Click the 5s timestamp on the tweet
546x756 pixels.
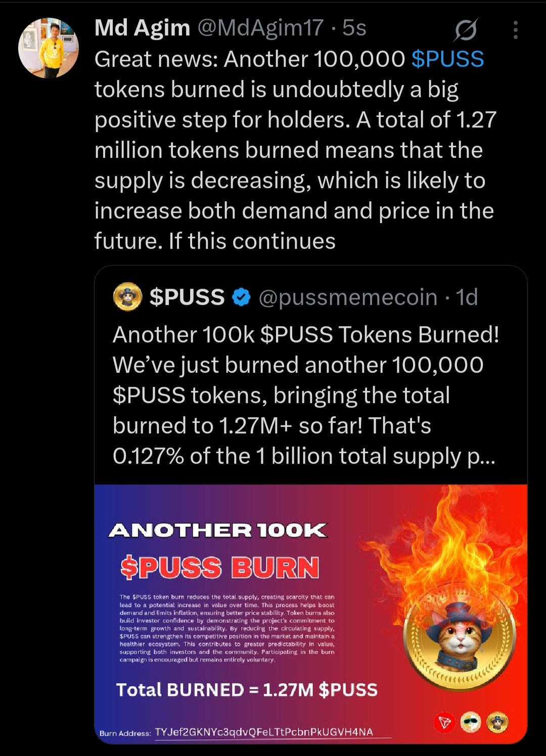[x=354, y=28]
